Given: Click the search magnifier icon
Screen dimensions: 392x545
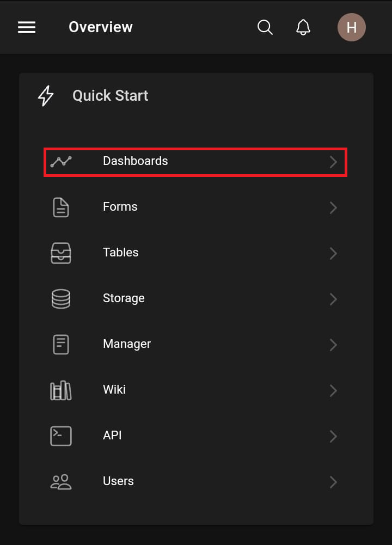Looking at the screenshot, I should coord(265,27).
